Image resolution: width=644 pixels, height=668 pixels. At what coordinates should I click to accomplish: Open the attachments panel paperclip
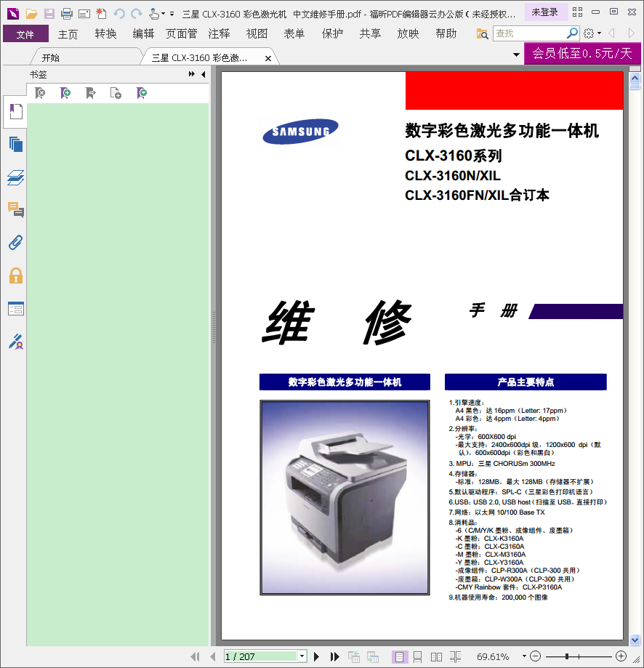tap(16, 243)
